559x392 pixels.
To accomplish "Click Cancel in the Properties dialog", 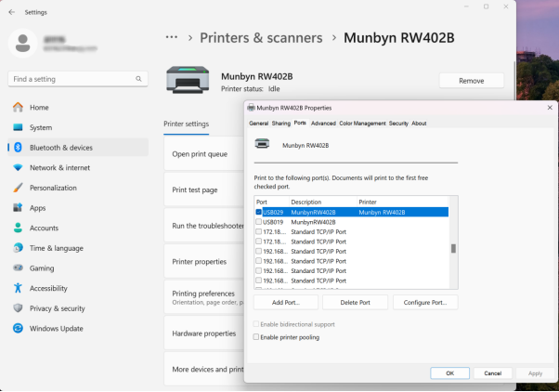I will pyautogui.click(x=493, y=373).
